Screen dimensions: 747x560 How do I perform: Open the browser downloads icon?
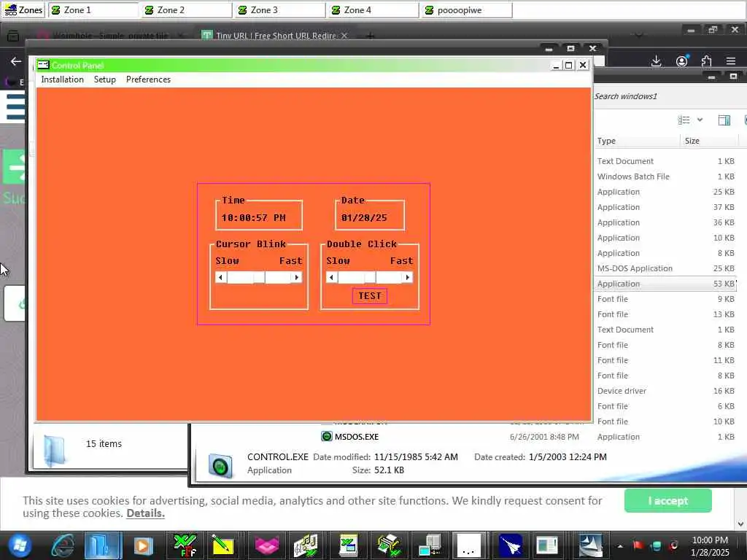[x=657, y=61]
